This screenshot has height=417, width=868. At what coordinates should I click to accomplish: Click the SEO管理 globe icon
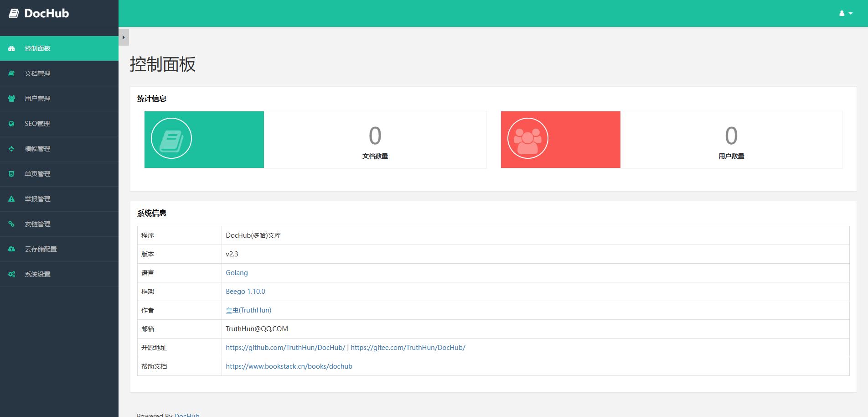click(x=12, y=124)
